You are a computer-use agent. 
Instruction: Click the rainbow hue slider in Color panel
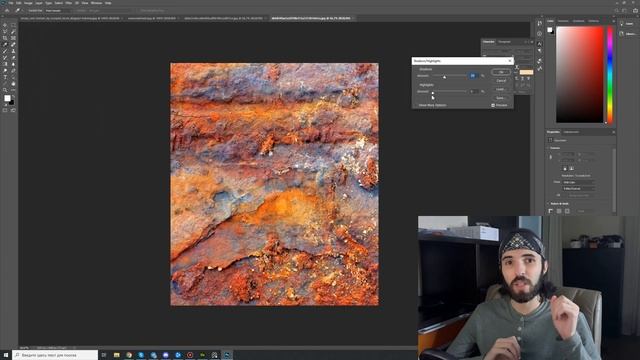point(610,75)
